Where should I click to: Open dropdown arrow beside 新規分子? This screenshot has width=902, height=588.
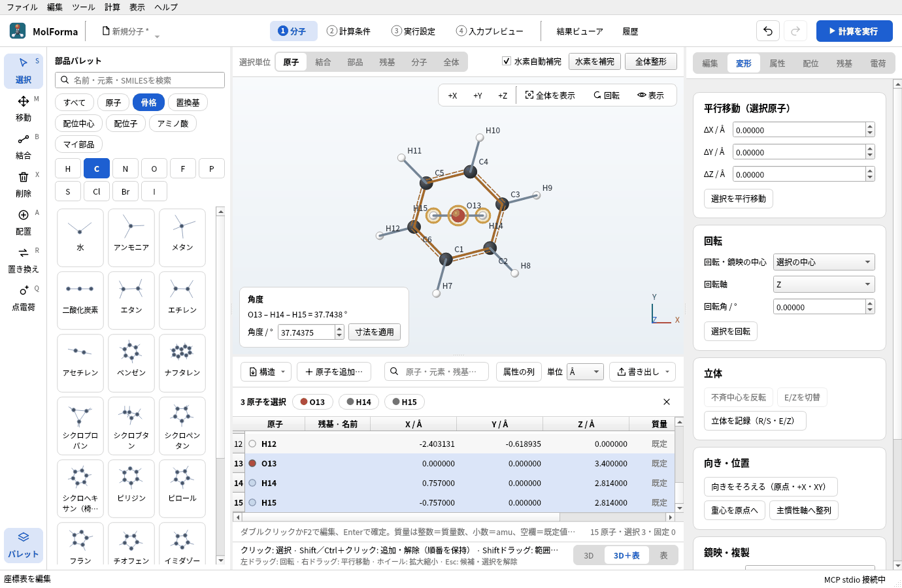pos(157,36)
